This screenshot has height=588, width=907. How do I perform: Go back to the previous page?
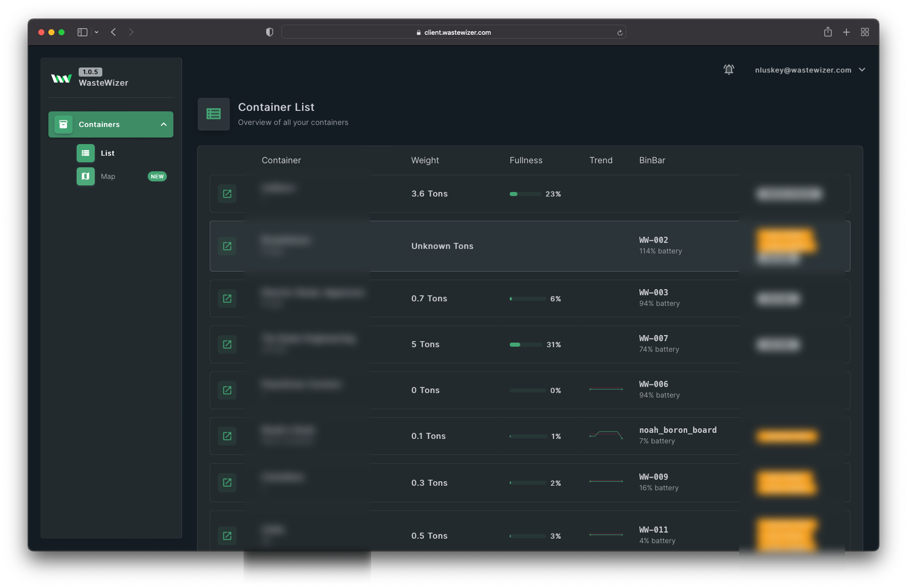pyautogui.click(x=113, y=32)
